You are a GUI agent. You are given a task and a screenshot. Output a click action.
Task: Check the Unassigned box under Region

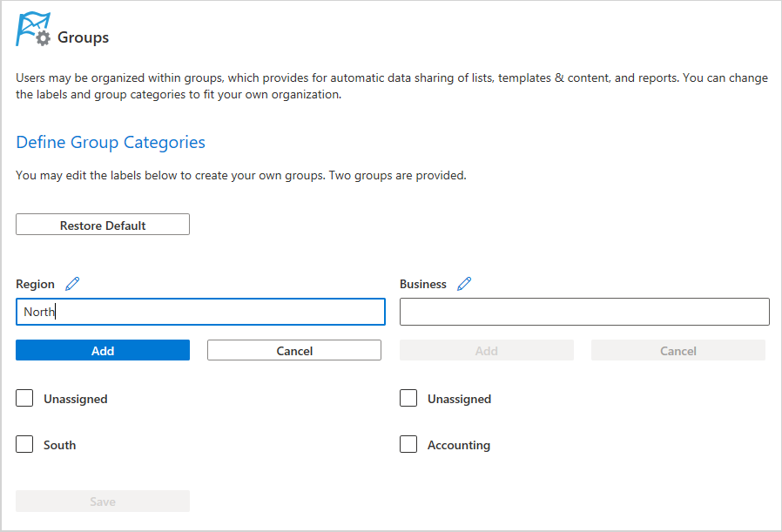point(24,399)
